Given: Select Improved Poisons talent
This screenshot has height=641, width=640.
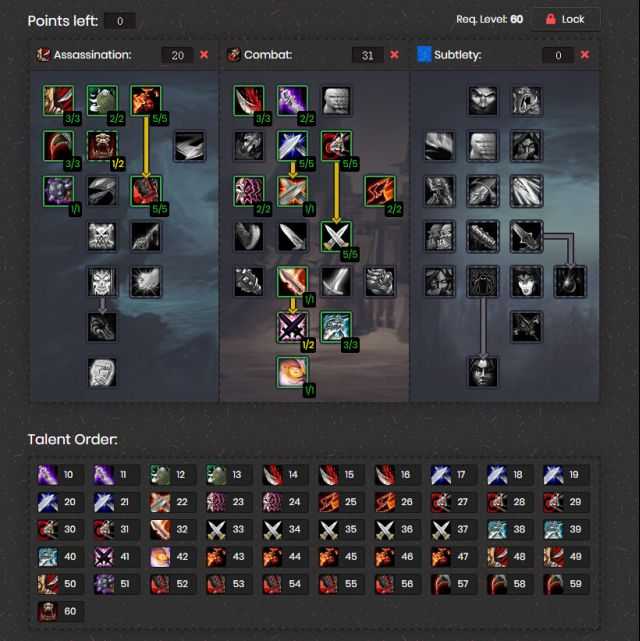Looking at the screenshot, I should tap(146, 237).
